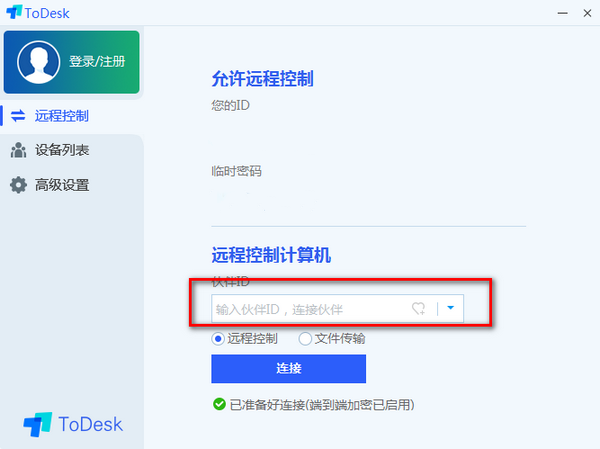The height and width of the screenshot is (449, 600).
Task: Click the ToDesk logo in title bar
Action: [38, 13]
